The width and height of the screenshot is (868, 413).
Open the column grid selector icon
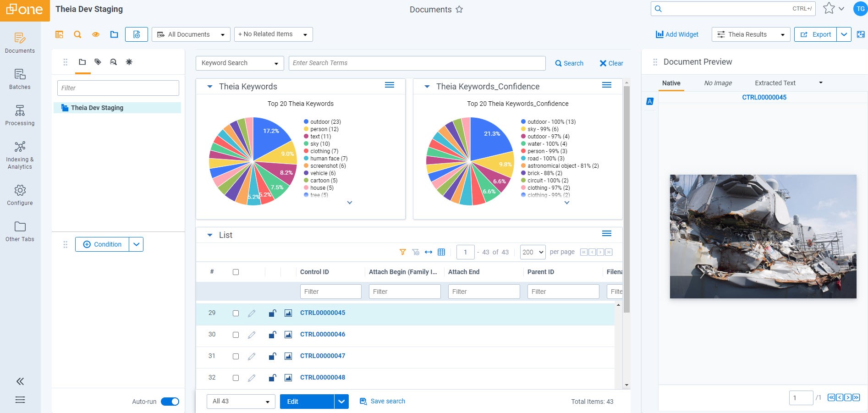[x=441, y=252]
